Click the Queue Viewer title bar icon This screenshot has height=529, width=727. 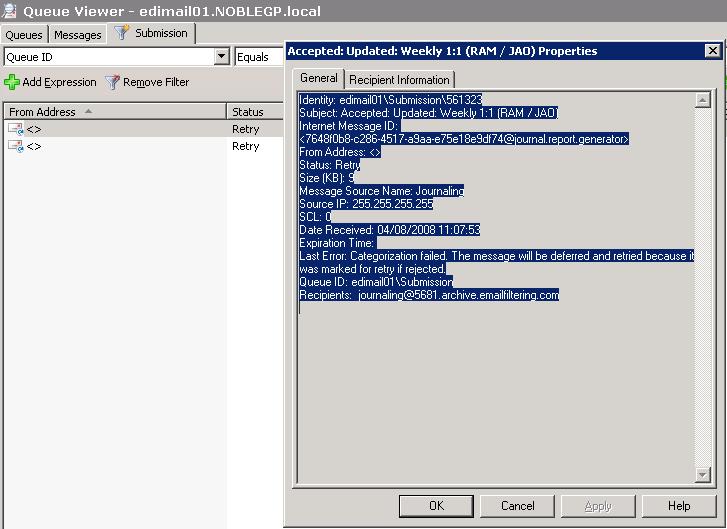tap(10, 10)
